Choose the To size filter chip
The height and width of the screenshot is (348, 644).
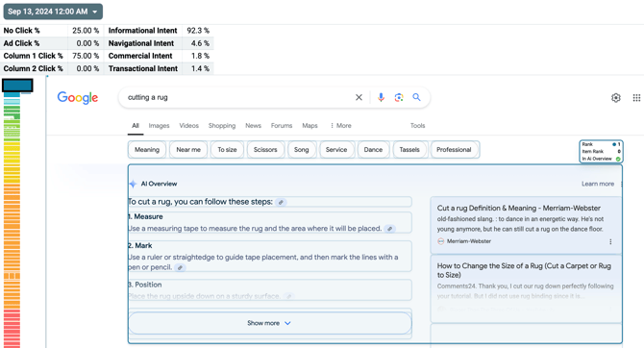pyautogui.click(x=227, y=150)
